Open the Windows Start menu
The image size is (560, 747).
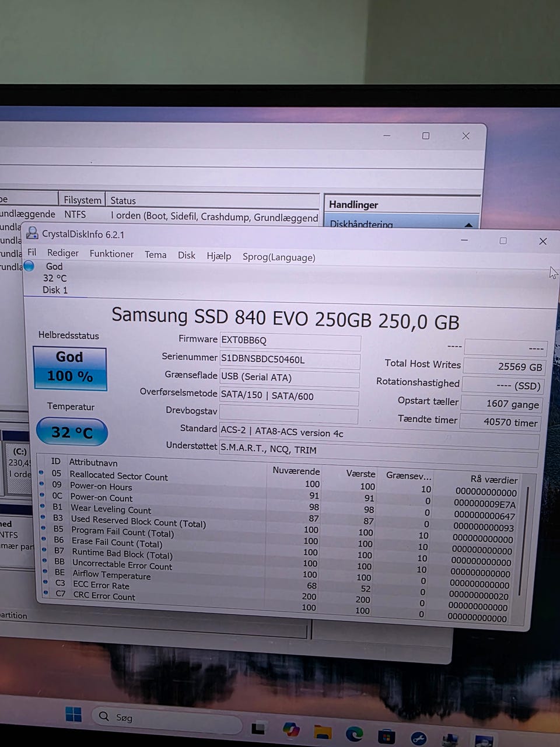(x=73, y=714)
